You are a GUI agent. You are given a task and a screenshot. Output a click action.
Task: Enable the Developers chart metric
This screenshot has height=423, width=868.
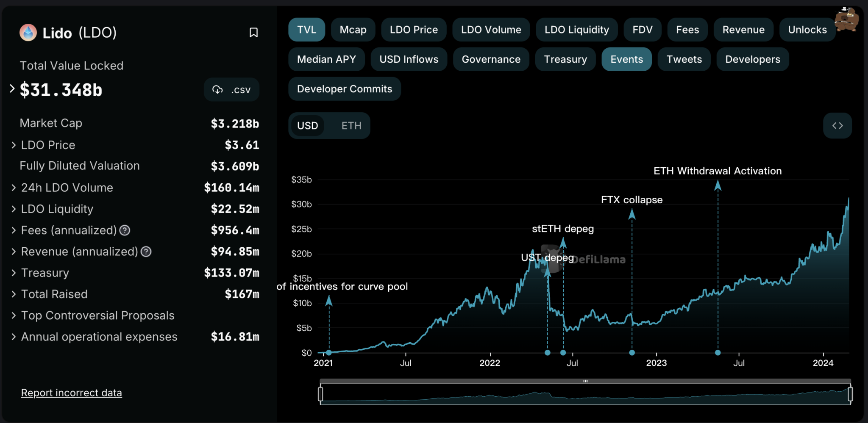(753, 59)
